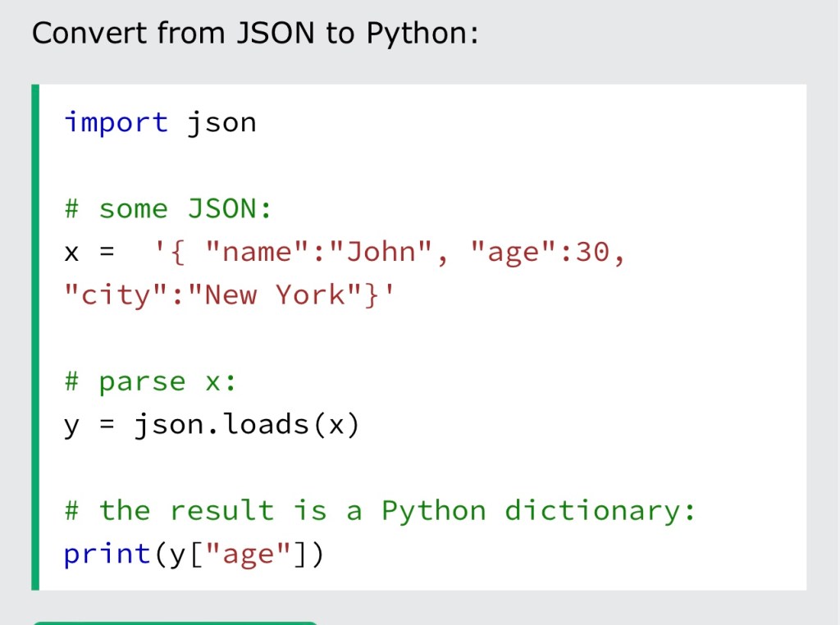840x625 pixels.
Task: Click the json module name after import
Action: tap(221, 122)
